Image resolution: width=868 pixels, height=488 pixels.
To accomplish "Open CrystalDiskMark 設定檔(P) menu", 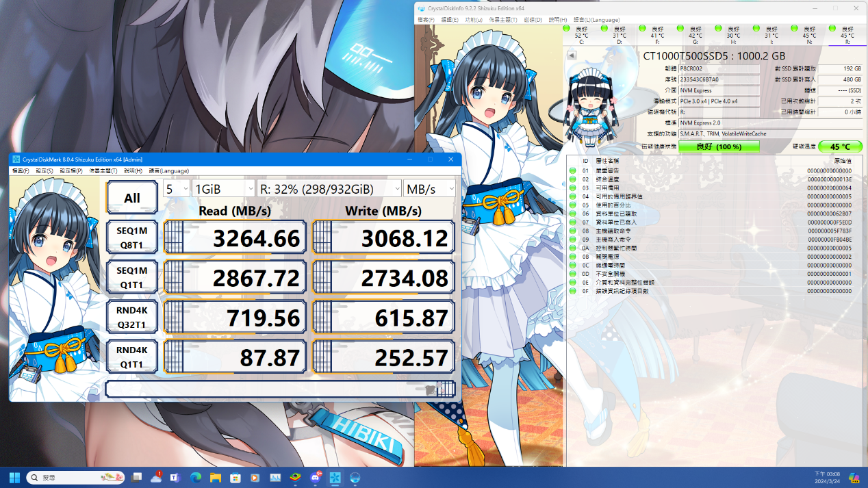I will click(71, 170).
